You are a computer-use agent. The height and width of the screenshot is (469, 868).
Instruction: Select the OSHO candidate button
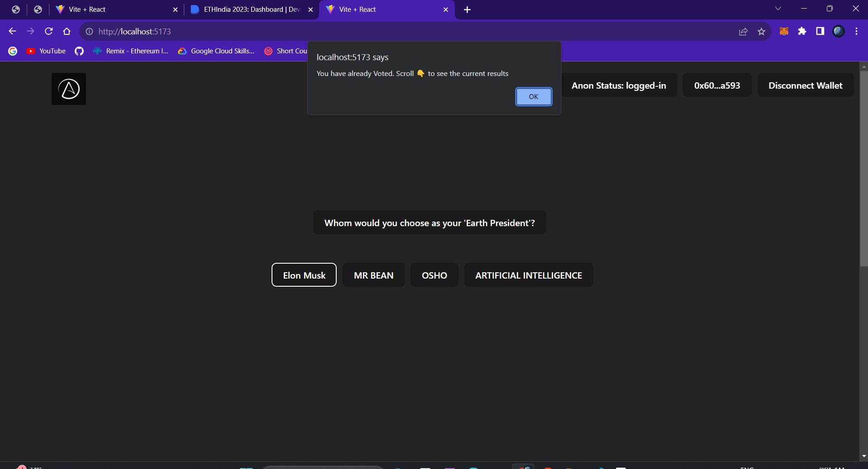point(434,275)
